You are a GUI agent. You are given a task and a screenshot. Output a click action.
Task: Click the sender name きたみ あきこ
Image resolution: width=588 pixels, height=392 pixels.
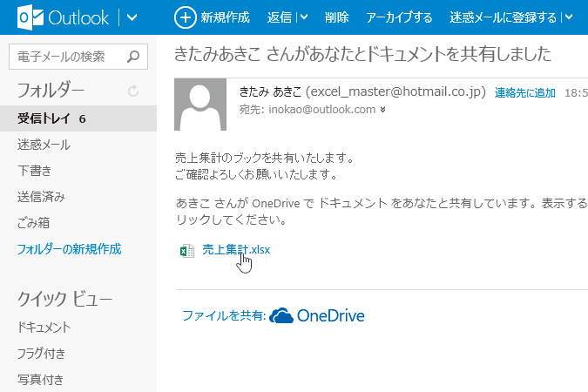click(270, 91)
